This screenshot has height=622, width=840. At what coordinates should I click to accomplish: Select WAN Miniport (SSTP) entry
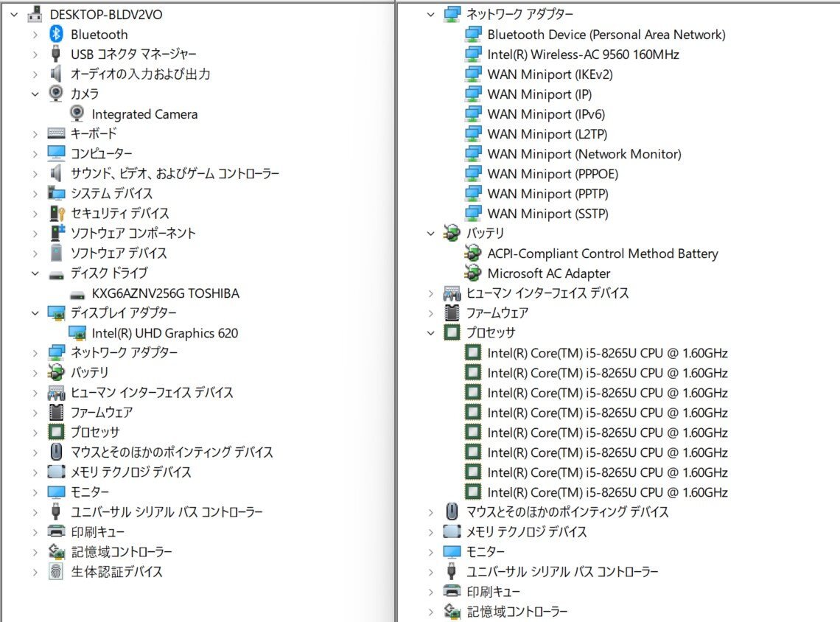[x=547, y=213]
